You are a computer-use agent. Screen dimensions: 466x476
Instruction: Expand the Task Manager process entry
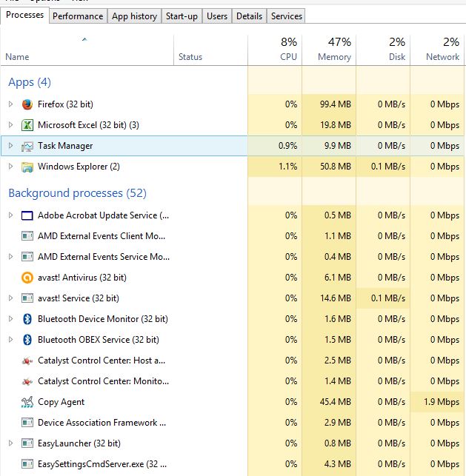[x=10, y=145]
